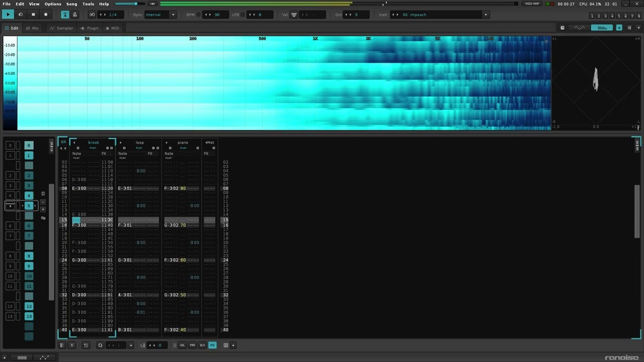Stop playback with the Stop button

tap(33, 15)
